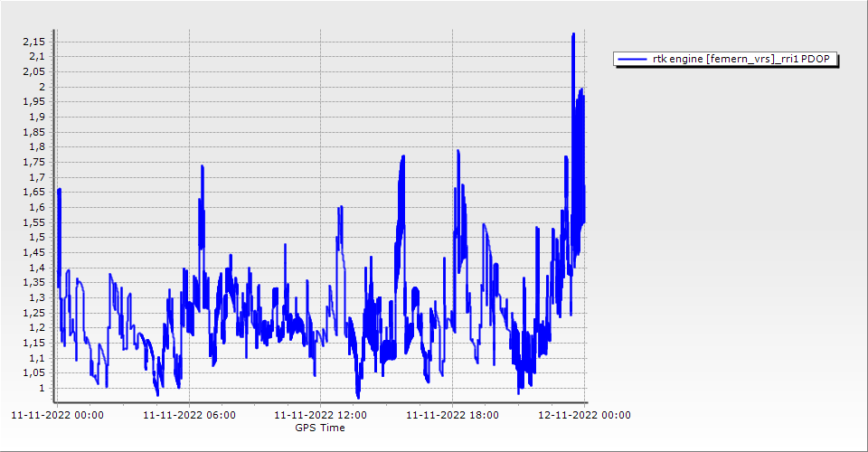Select the 1,5 tick label on Y axis
Viewport: 868px width, 452px height.
pos(36,237)
